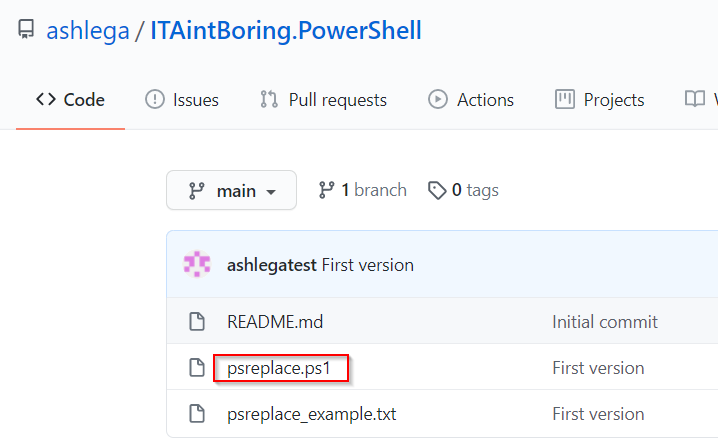Open the psreplace.ps1 file
The width and height of the screenshot is (718, 441).
[x=279, y=368]
